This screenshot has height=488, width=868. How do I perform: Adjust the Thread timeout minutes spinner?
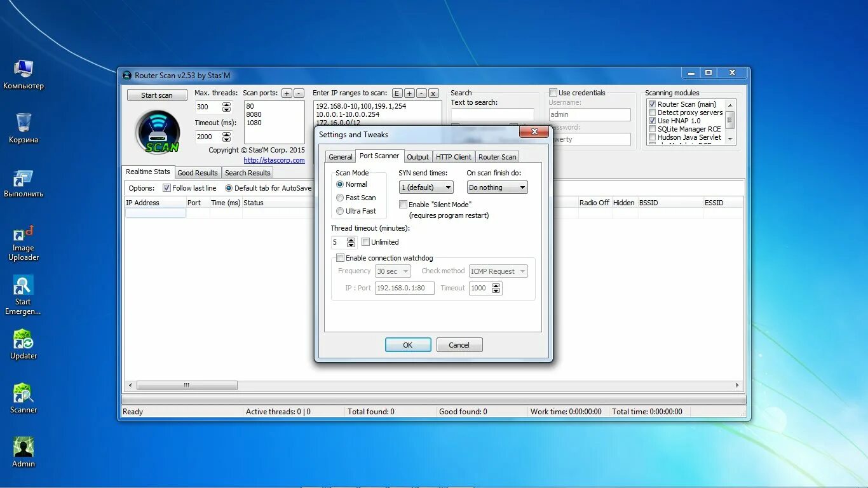[351, 242]
